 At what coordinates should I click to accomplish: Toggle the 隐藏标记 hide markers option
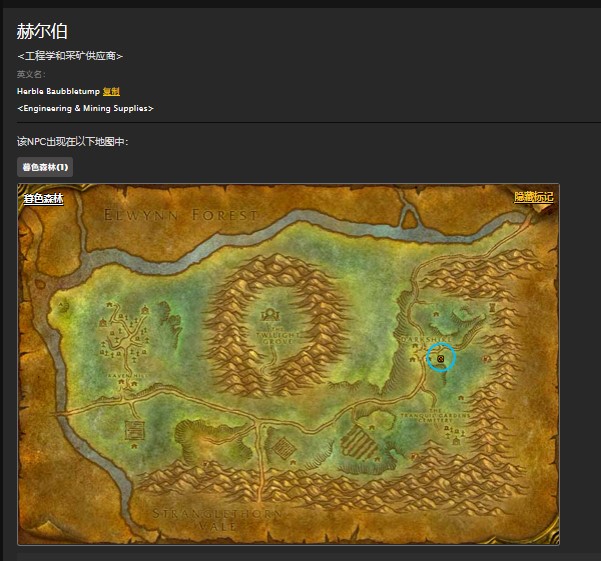click(534, 197)
